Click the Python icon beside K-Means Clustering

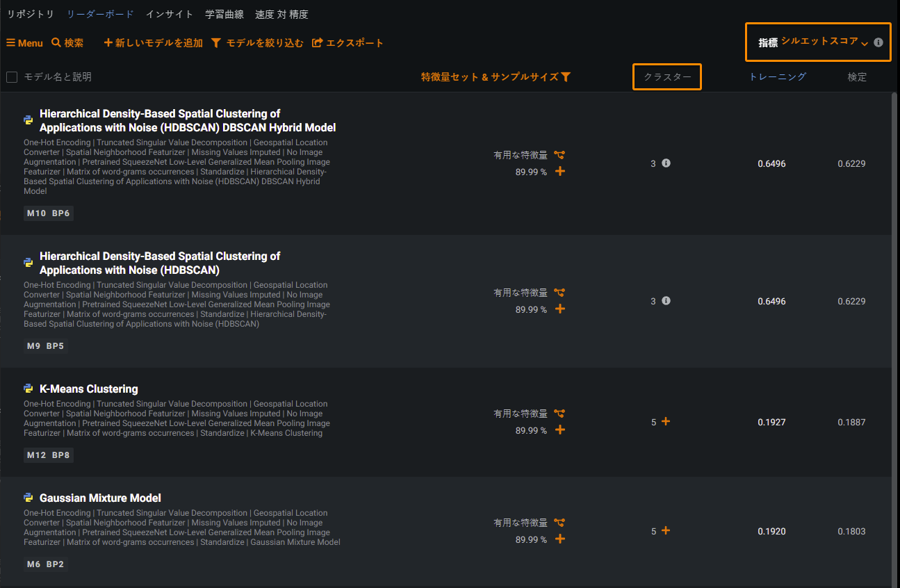[28, 389]
